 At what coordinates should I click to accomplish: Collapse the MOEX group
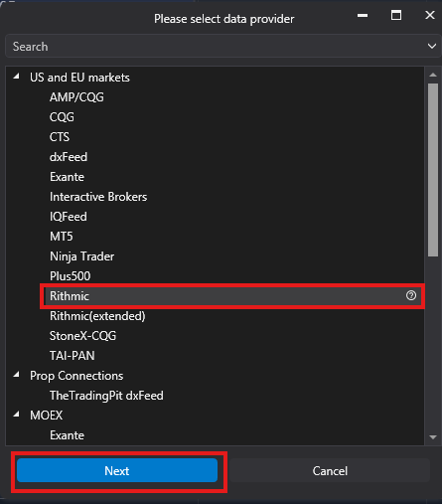[16, 415]
